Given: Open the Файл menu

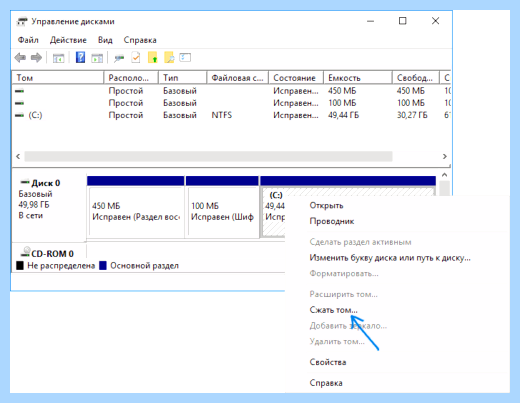Looking at the screenshot, I should point(28,40).
